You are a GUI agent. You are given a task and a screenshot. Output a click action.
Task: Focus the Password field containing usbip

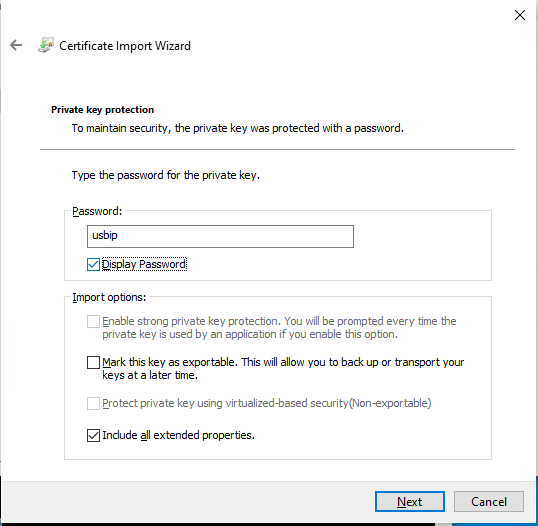(220, 236)
